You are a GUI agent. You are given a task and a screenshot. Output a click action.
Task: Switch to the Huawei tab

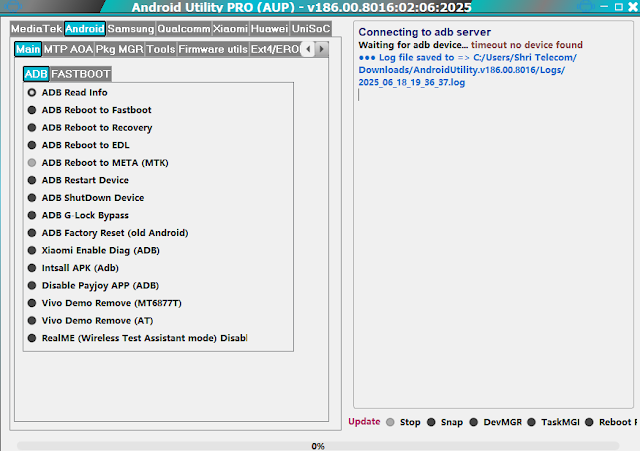pyautogui.click(x=270, y=29)
